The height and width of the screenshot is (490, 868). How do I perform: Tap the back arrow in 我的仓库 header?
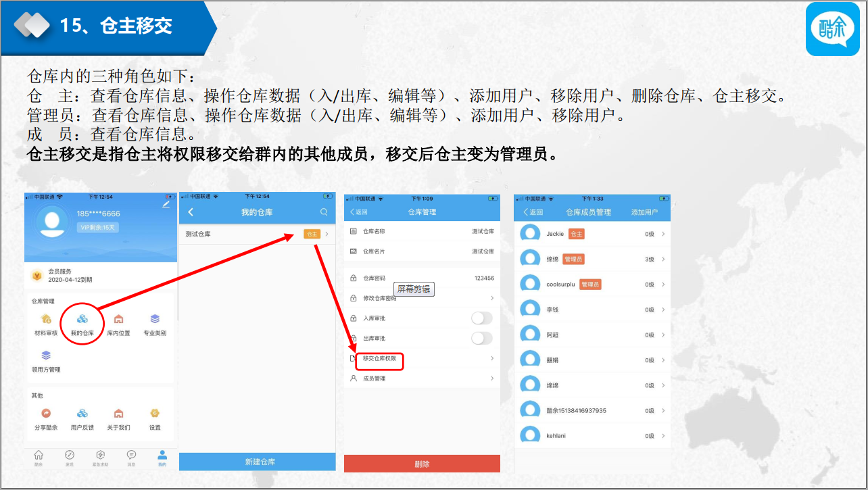(x=191, y=212)
